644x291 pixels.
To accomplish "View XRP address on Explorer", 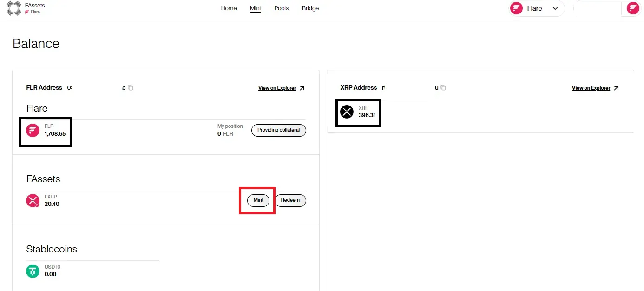I will 591,88.
